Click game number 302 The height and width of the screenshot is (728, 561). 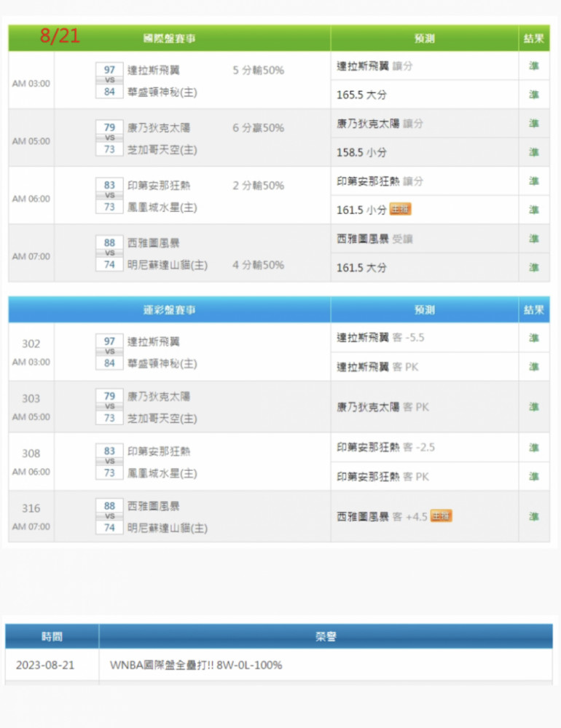pyautogui.click(x=31, y=344)
